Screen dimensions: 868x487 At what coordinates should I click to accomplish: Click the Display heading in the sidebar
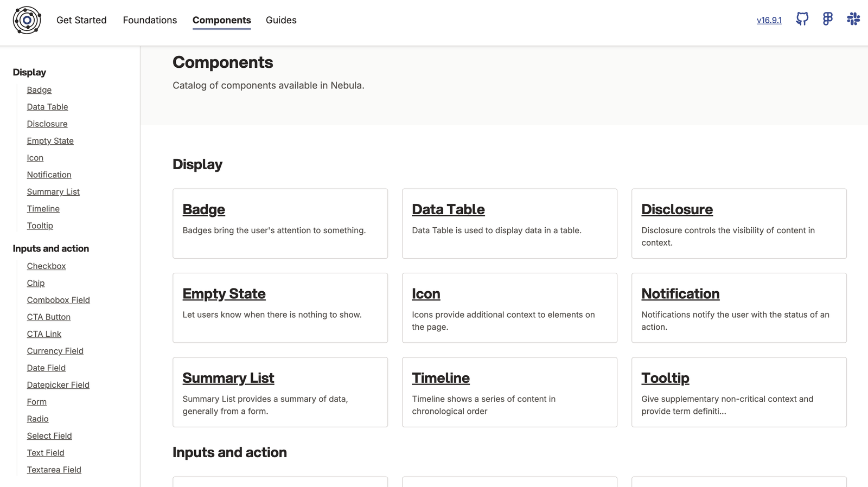[29, 72]
